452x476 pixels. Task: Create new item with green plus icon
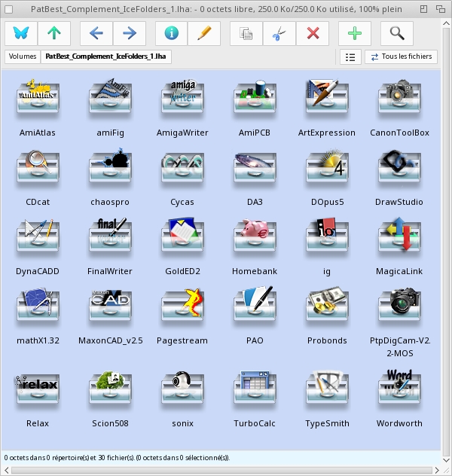pos(355,34)
